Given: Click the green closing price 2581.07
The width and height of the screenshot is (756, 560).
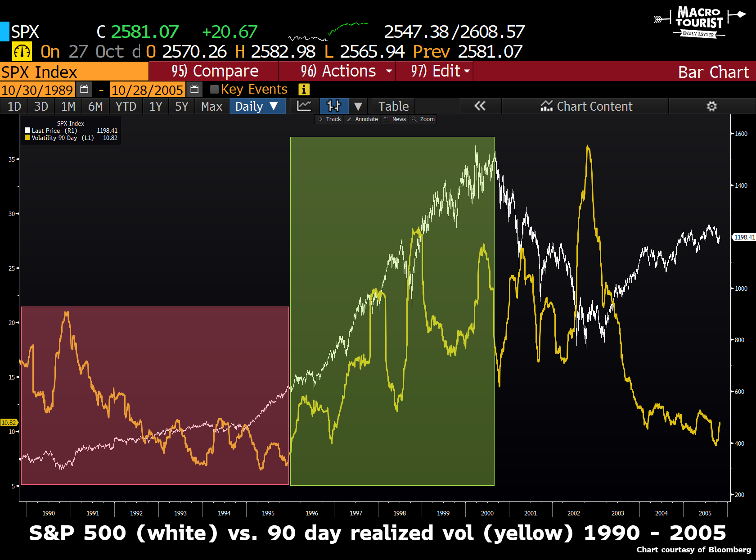Looking at the screenshot, I should pyautogui.click(x=145, y=32).
